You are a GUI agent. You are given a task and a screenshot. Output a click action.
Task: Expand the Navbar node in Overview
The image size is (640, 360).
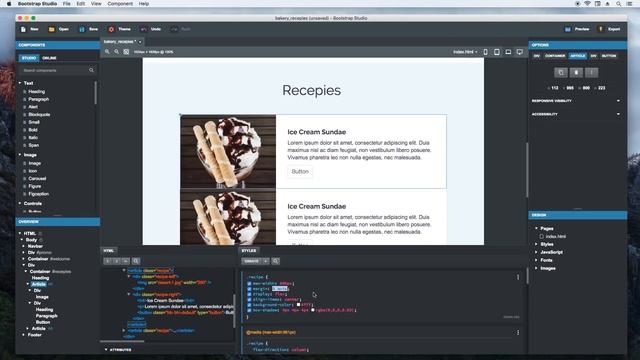pos(23,246)
